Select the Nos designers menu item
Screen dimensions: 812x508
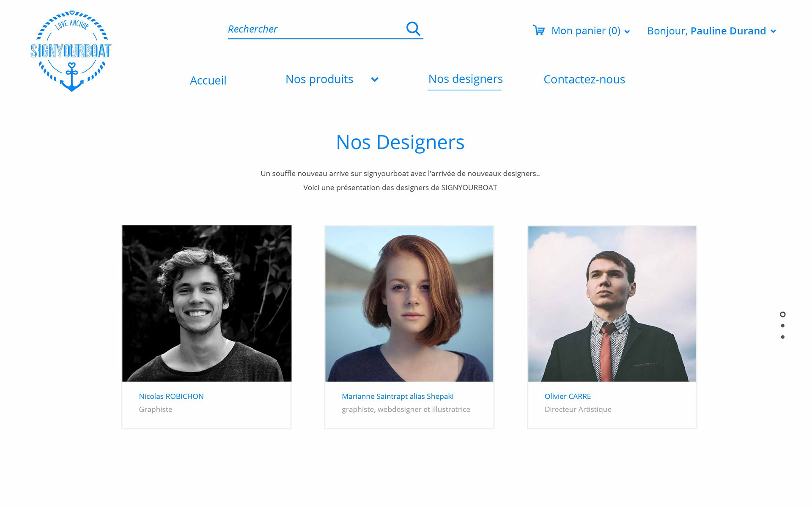(465, 79)
